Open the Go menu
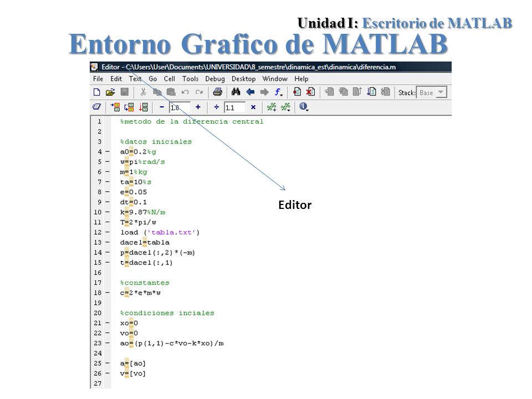 153,79
